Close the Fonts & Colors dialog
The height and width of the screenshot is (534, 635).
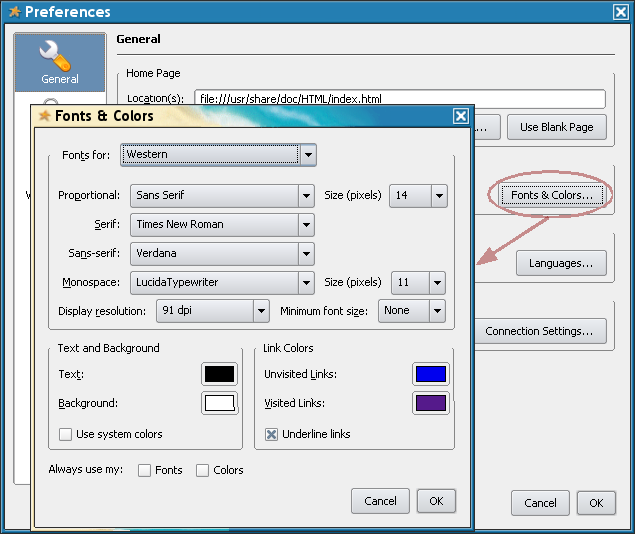coord(460,116)
